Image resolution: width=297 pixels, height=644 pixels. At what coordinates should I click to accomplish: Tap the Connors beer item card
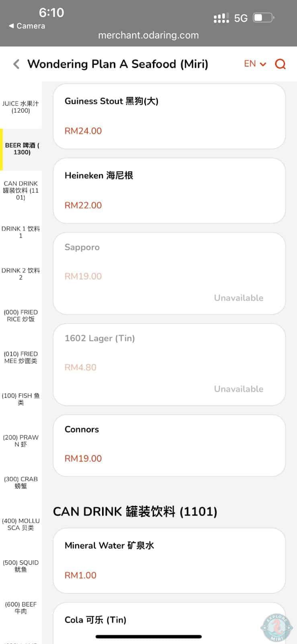click(x=169, y=446)
